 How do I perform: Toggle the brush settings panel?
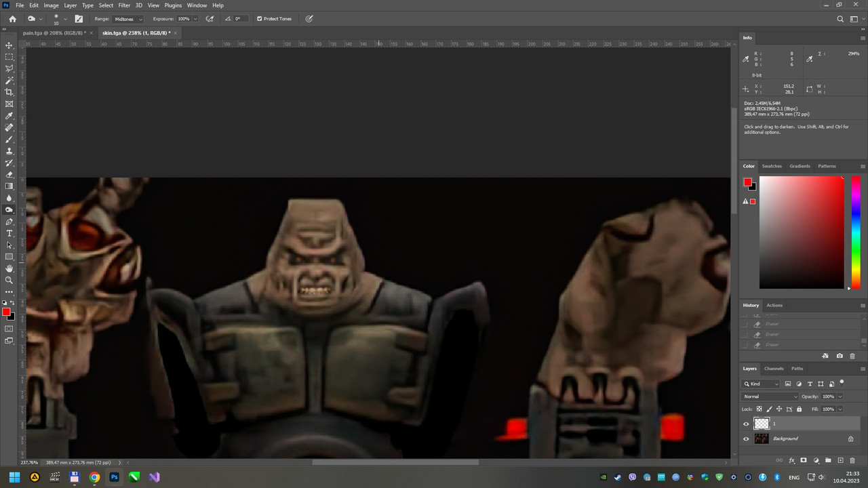pyautogui.click(x=79, y=19)
